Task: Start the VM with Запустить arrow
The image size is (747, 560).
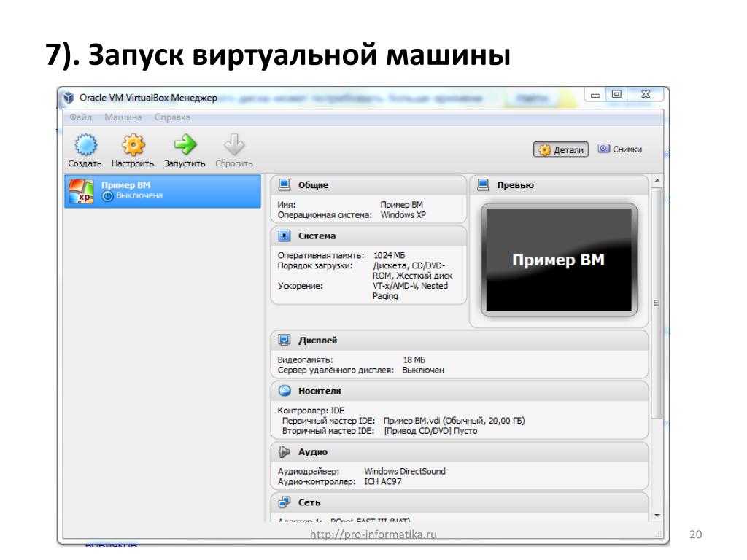Action: [185, 145]
